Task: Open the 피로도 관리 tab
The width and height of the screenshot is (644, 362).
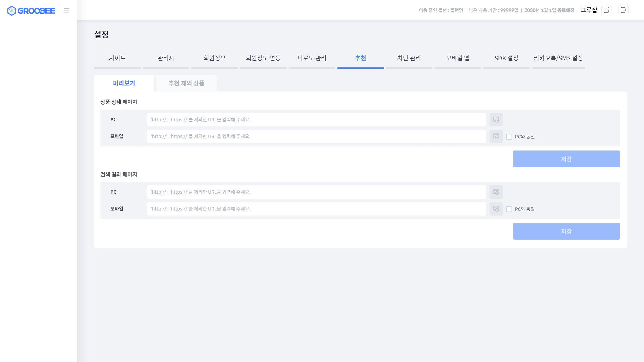Action: [x=312, y=58]
